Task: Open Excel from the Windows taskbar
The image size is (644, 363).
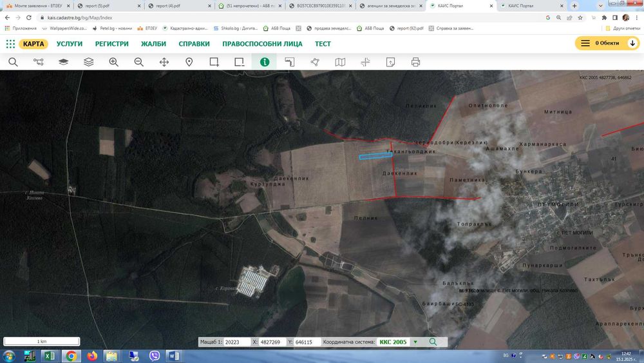Action: (x=50, y=356)
